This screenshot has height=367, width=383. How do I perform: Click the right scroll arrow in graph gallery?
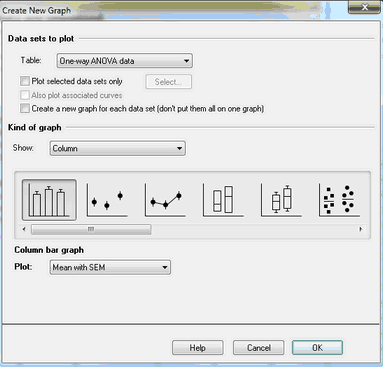tap(360, 229)
